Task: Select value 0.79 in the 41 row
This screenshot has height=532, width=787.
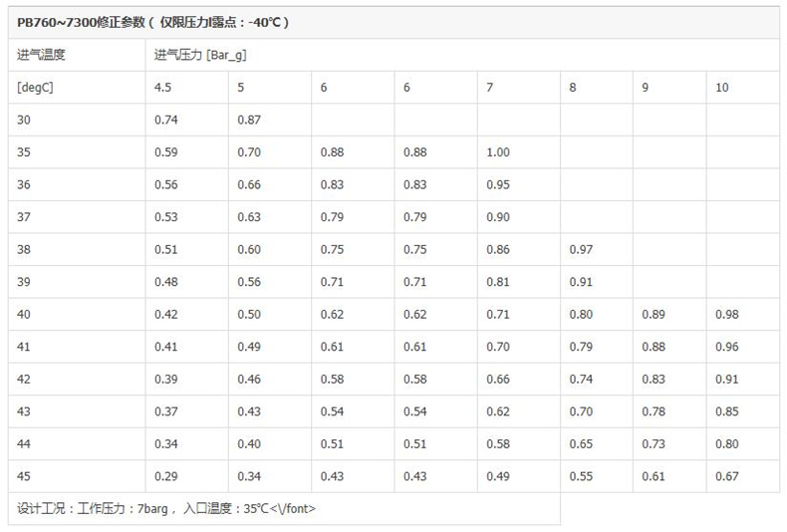Action: coord(581,347)
